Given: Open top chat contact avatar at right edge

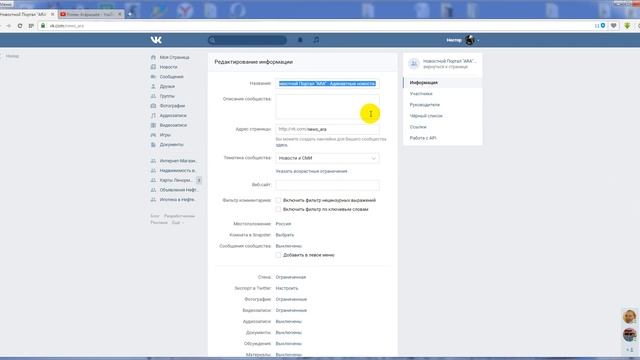Looking at the screenshot, I should tap(629, 317).
